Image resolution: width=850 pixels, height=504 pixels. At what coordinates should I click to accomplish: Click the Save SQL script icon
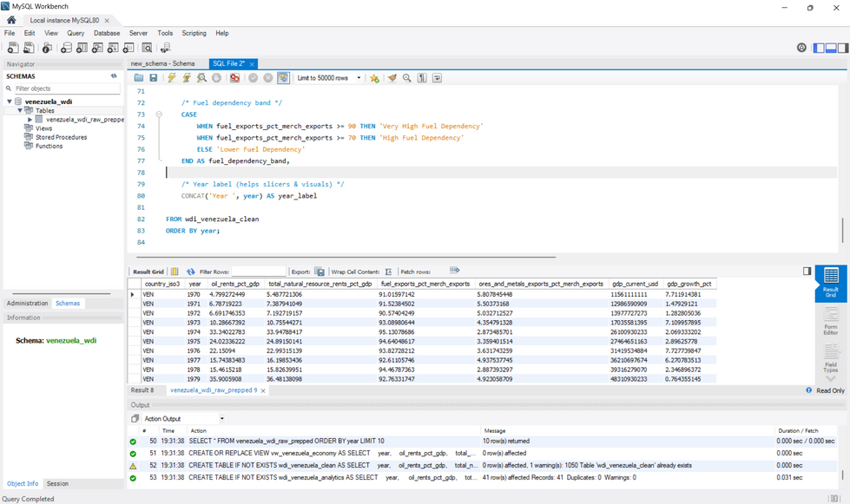[153, 77]
